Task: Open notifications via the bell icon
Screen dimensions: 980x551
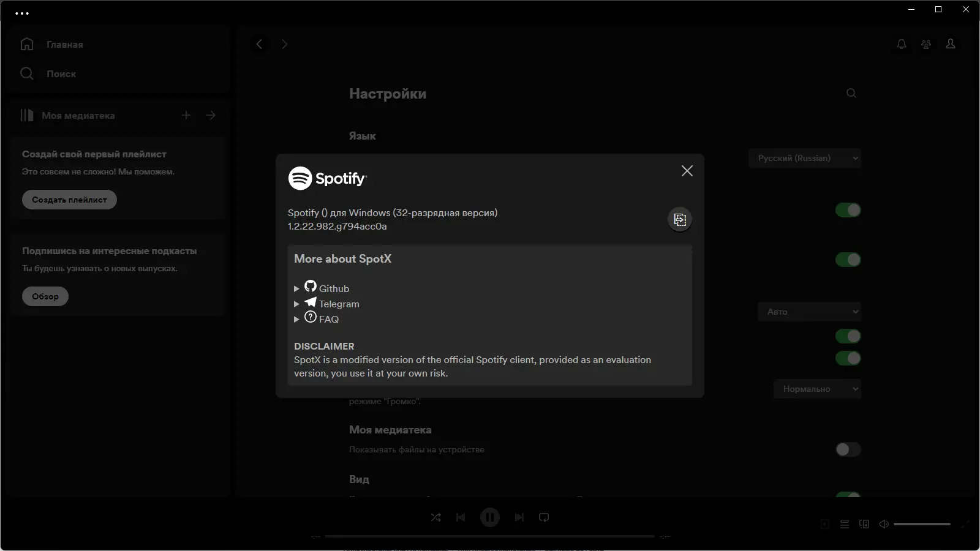Action: (902, 44)
